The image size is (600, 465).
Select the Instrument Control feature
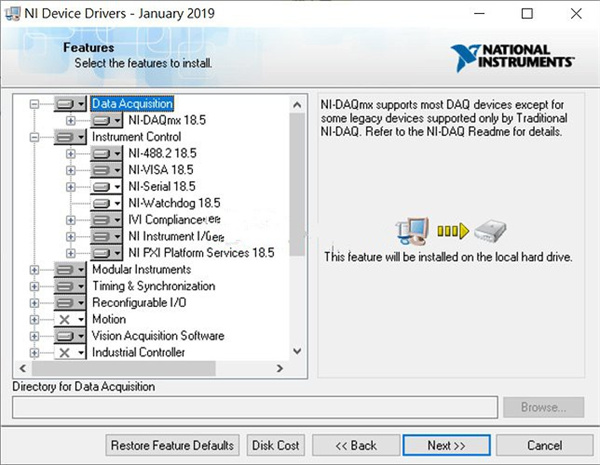(x=137, y=137)
